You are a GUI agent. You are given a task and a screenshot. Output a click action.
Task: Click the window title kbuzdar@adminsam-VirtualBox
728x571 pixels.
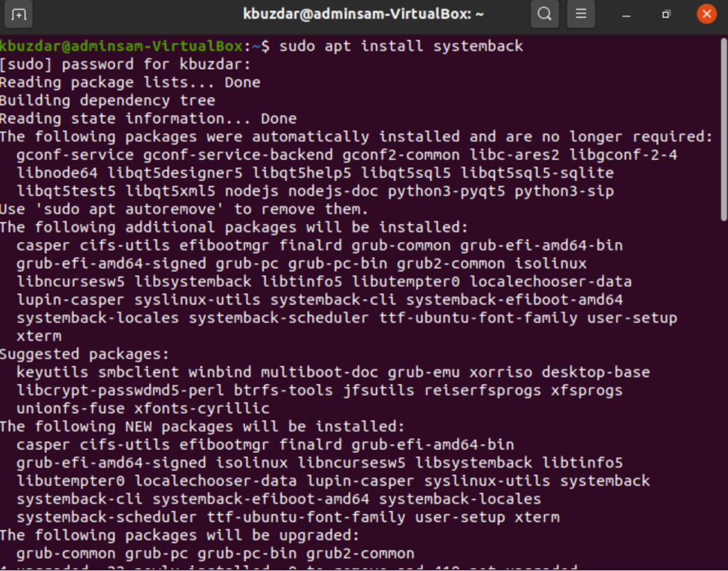pyautogui.click(x=363, y=14)
